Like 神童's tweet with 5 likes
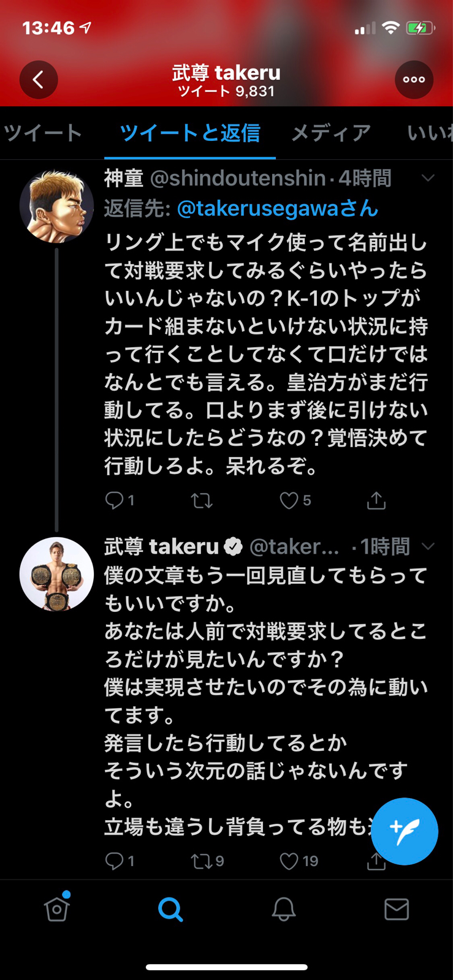453x980 pixels. coord(289,500)
